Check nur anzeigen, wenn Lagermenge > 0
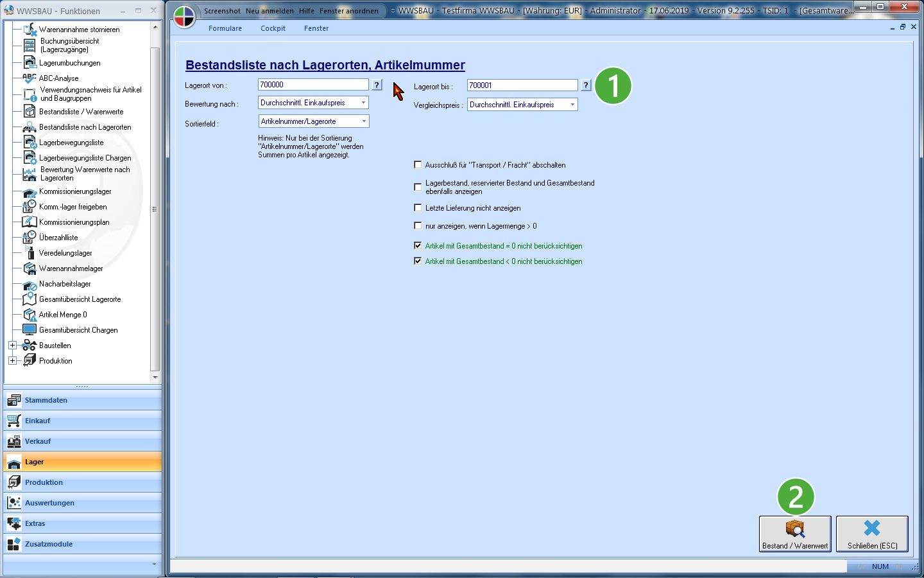 click(418, 226)
